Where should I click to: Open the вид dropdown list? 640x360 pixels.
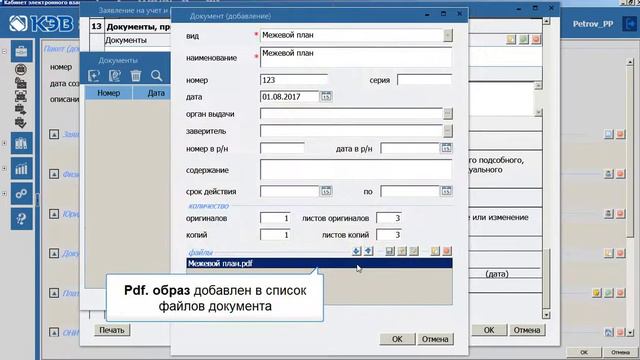click(448, 36)
